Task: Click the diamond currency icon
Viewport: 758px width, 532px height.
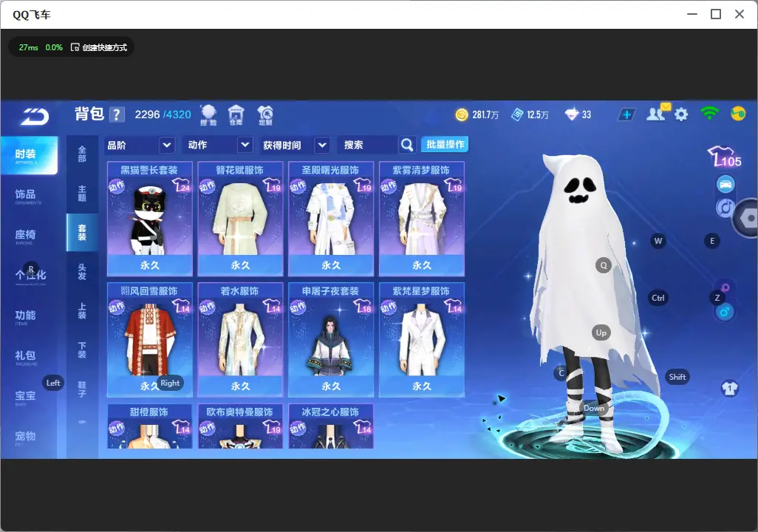Action: pyautogui.click(x=571, y=115)
